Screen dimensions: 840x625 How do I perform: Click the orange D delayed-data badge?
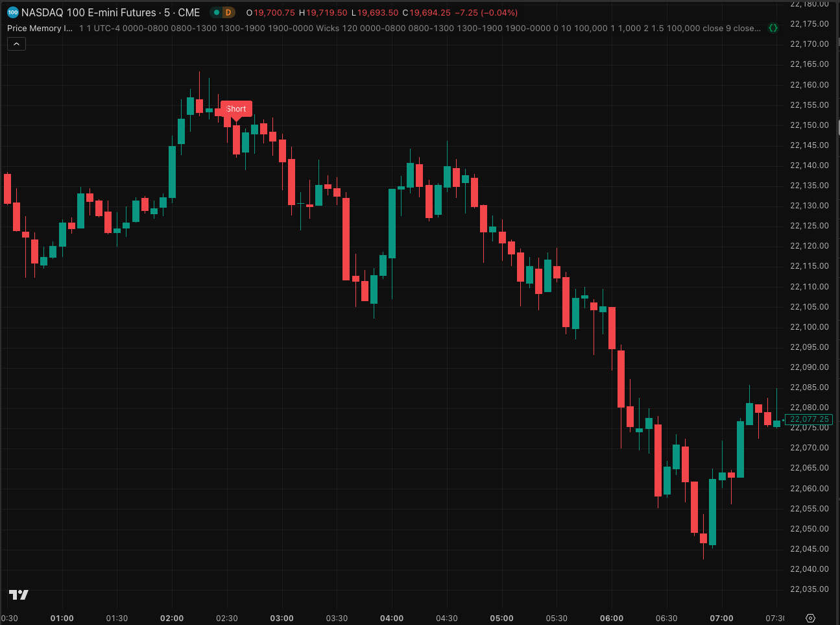228,12
